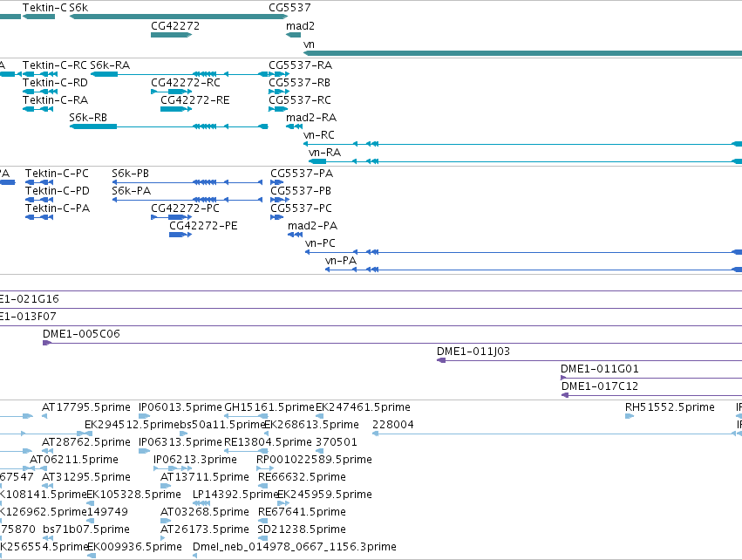The width and height of the screenshot is (742, 560).
Task: Click protein label CG5537-PA
Action: (302, 174)
